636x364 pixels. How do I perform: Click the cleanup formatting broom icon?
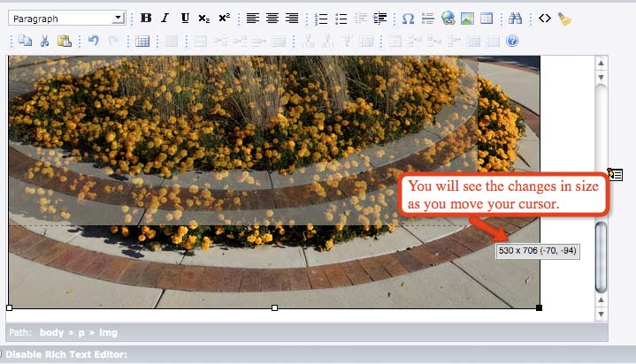point(565,18)
